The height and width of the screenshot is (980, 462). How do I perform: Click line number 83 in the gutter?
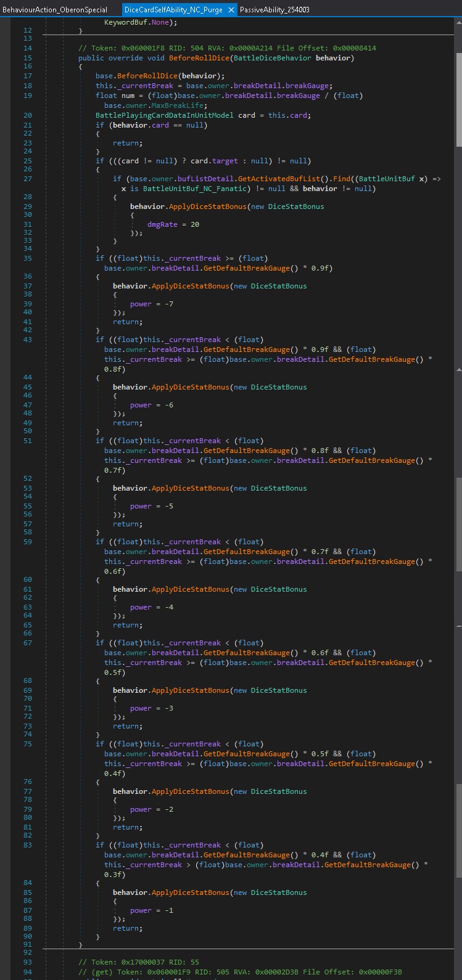pos(27,845)
